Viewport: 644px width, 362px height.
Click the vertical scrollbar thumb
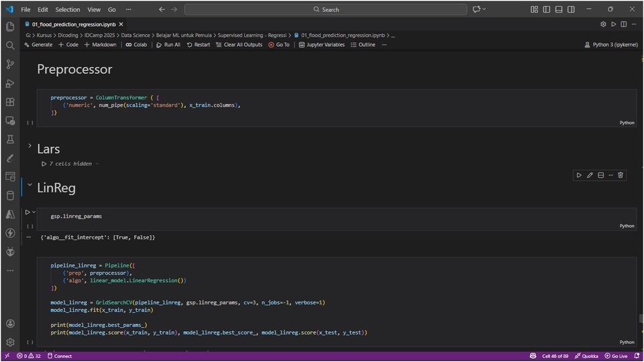point(641,318)
